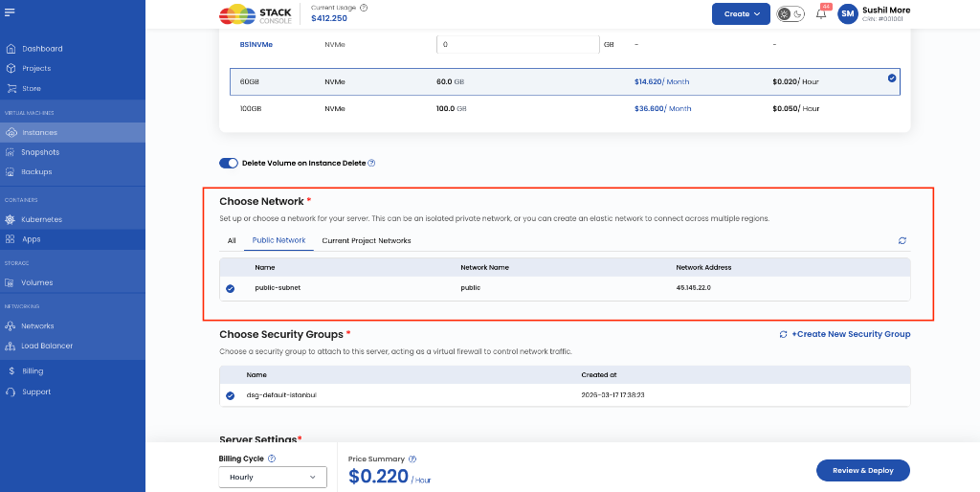This screenshot has width=980, height=492.
Task: Click 100GB price $36.600/ Month
Action: [662, 109]
